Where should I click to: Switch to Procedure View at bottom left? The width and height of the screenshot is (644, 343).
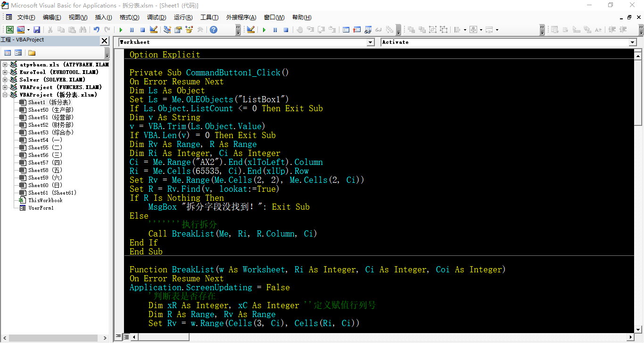tap(119, 337)
